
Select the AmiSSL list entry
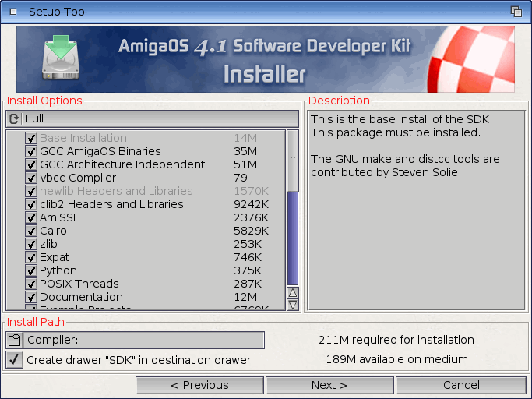(x=59, y=217)
